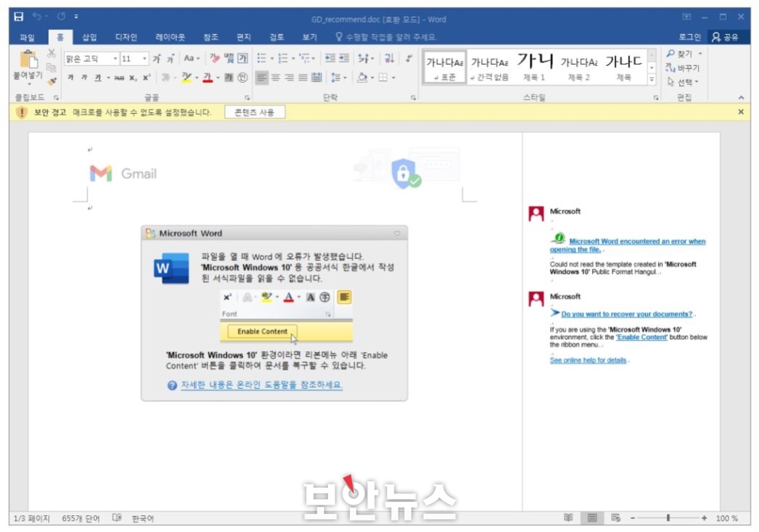Select the Format Painter brush

coord(52,80)
